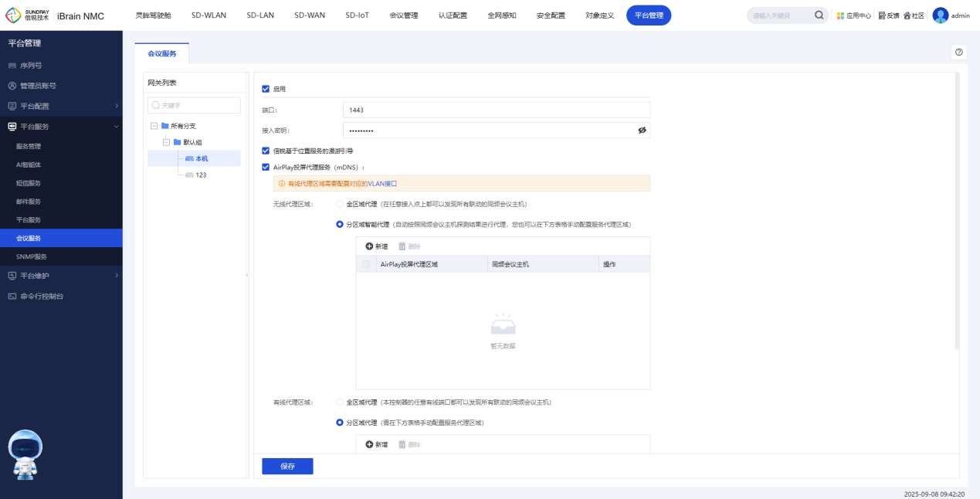Expand the 平台配置 sidebar menu
The width and height of the screenshot is (980, 499).
pyautogui.click(x=61, y=106)
